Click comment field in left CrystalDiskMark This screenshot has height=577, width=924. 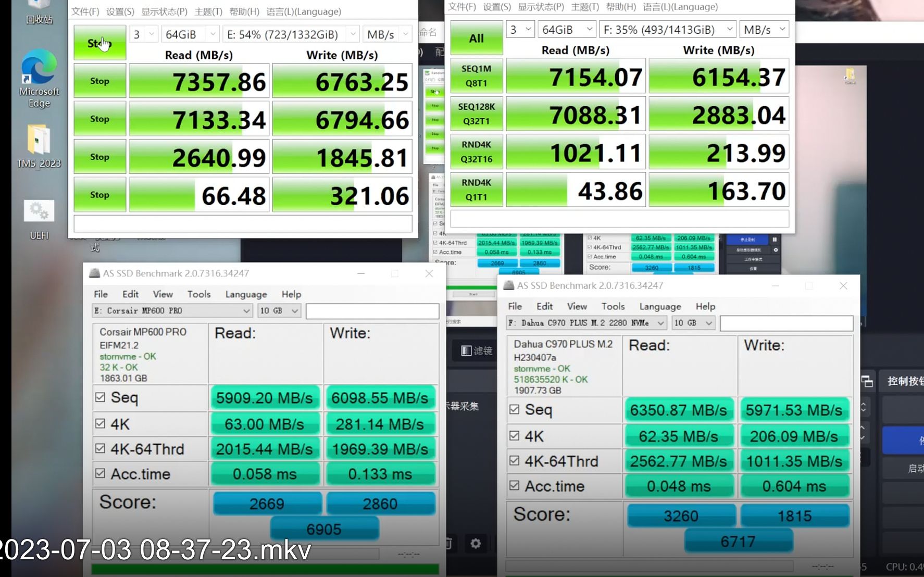pos(243,223)
